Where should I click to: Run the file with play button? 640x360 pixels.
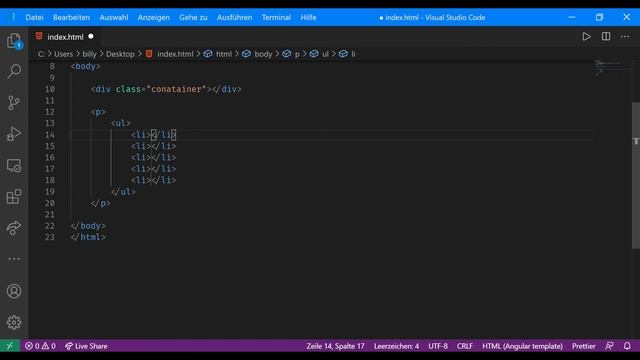(587, 37)
